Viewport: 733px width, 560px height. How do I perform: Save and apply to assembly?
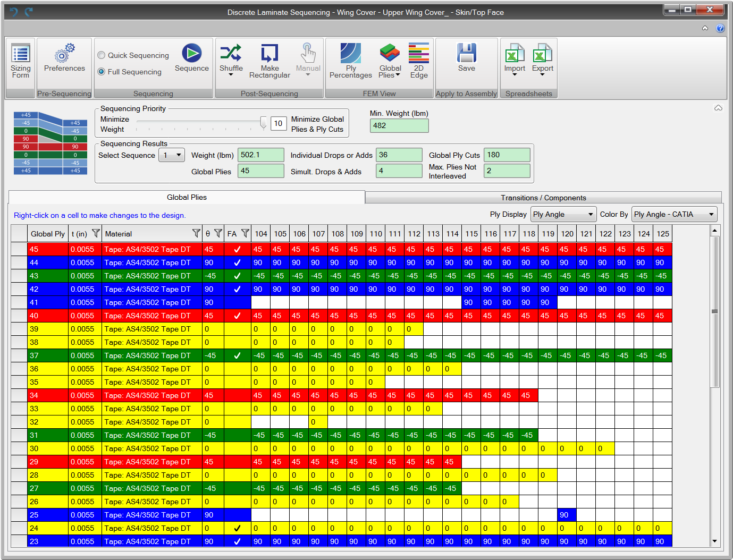(466, 57)
